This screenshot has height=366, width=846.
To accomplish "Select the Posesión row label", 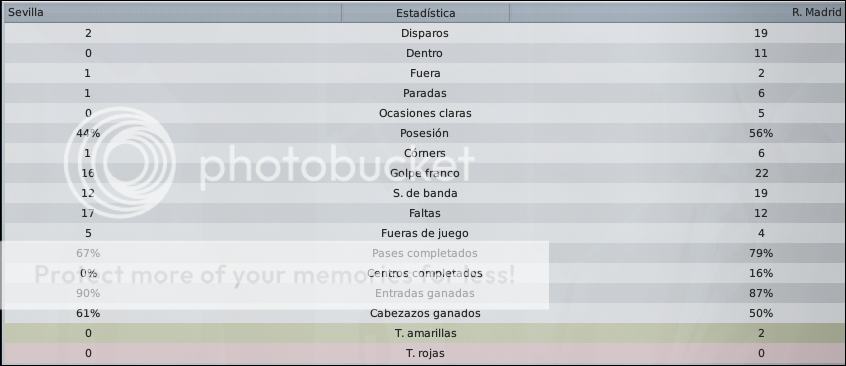I will (x=424, y=133).
